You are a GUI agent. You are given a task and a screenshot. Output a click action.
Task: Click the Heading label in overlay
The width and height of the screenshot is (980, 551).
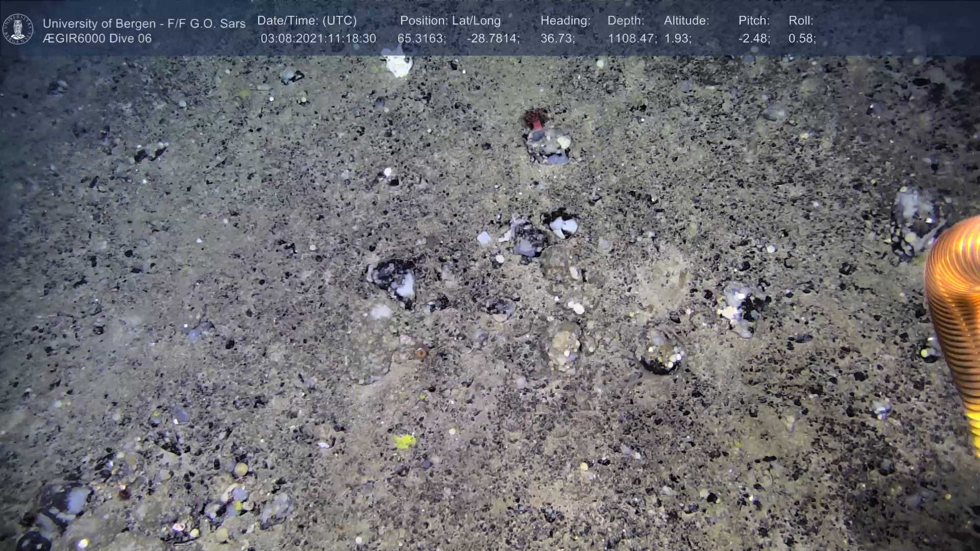pyautogui.click(x=565, y=21)
